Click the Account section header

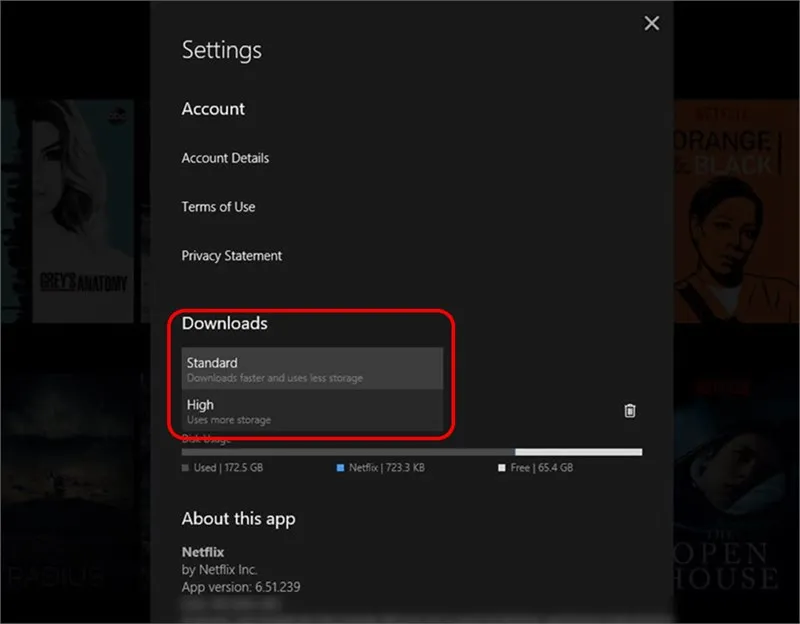213,109
